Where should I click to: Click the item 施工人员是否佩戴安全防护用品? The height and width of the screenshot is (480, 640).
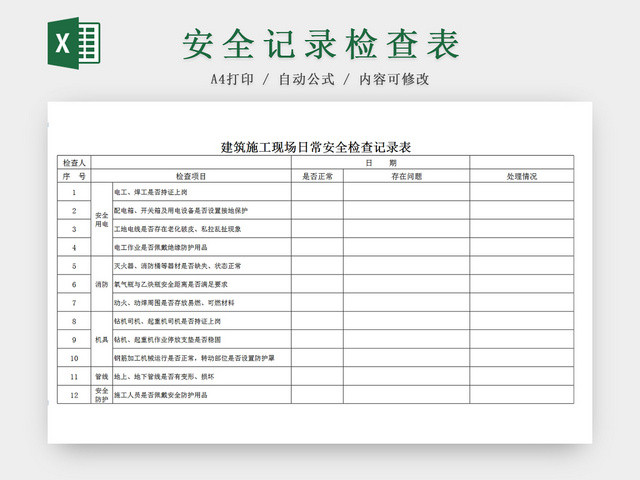[161, 395]
